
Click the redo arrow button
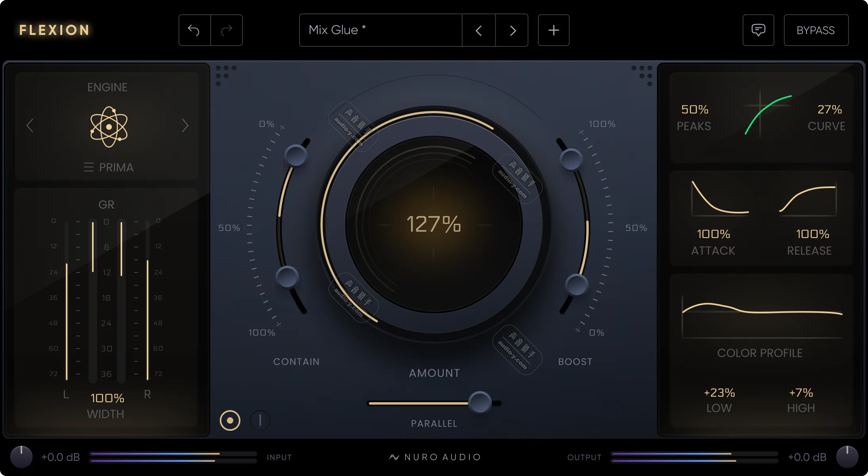[227, 30]
